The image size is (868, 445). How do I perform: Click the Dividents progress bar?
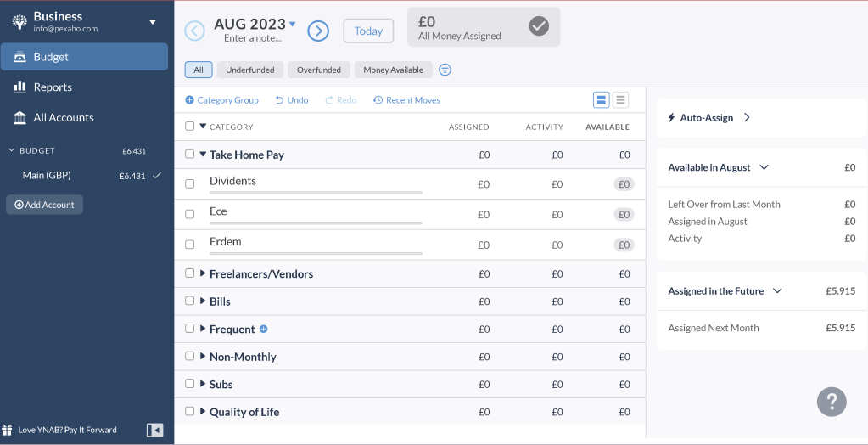tap(316, 193)
